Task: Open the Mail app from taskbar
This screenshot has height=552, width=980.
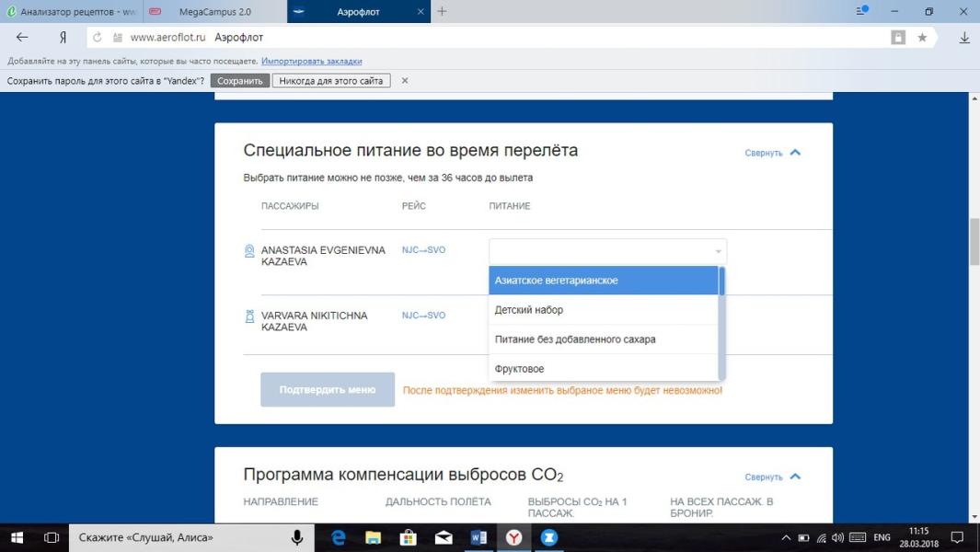Action: [x=444, y=537]
